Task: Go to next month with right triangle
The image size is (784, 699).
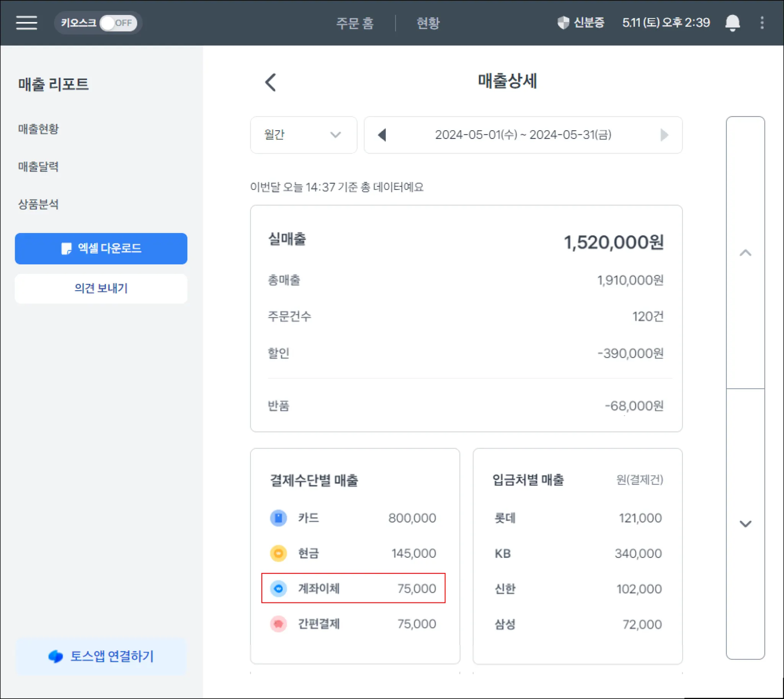Action: click(x=664, y=135)
